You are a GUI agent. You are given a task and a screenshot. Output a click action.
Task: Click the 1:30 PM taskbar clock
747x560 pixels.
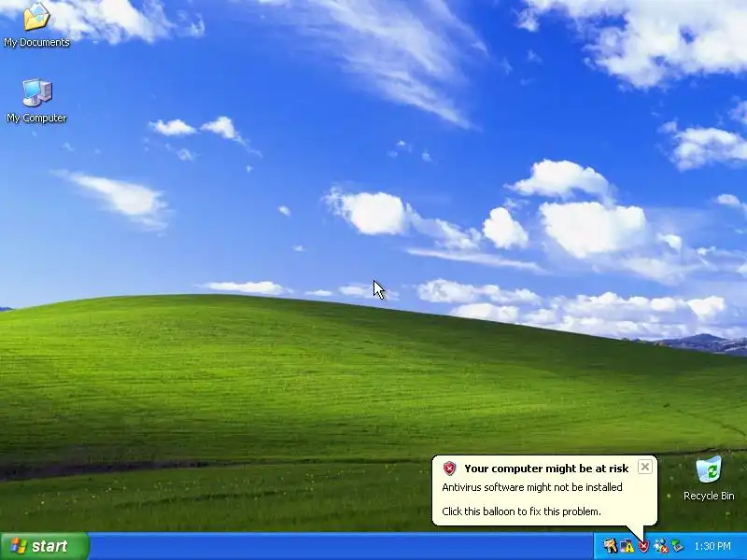pyautogui.click(x=712, y=546)
